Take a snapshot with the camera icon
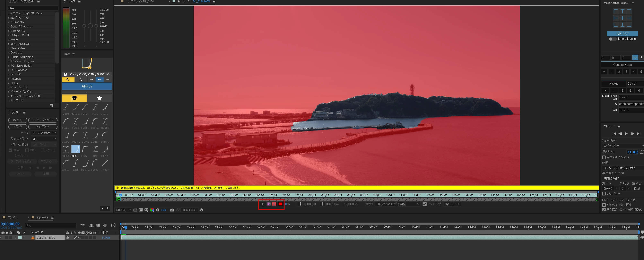Screen dimensions: 644x260 click(x=172, y=210)
